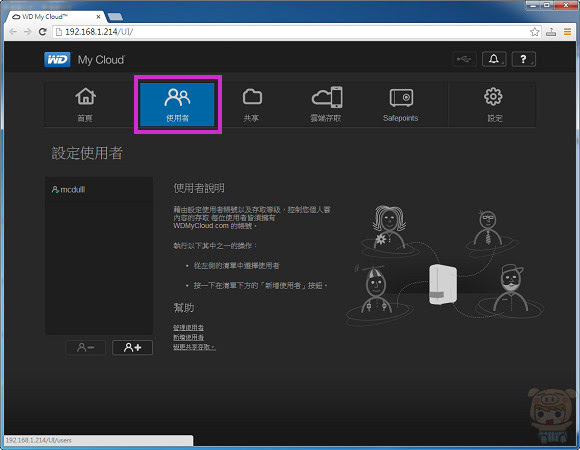580x450 pixels.
Task: Click the remove user button
Action: [85, 348]
